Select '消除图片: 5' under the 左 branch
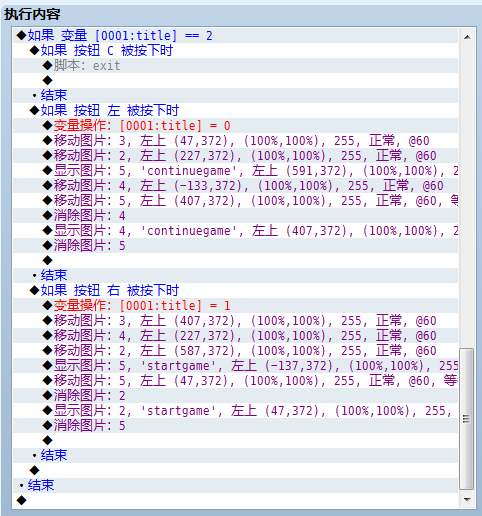Viewport: 482px width, 516px height. 235,245
